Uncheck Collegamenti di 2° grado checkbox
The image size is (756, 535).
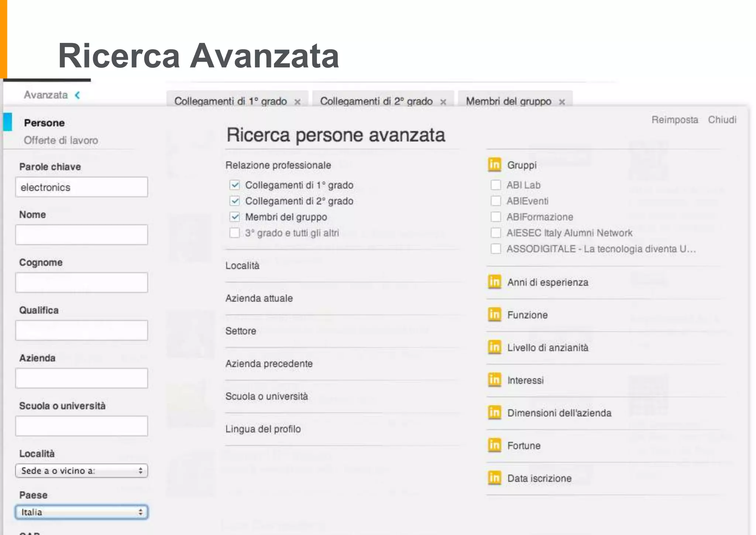point(235,201)
